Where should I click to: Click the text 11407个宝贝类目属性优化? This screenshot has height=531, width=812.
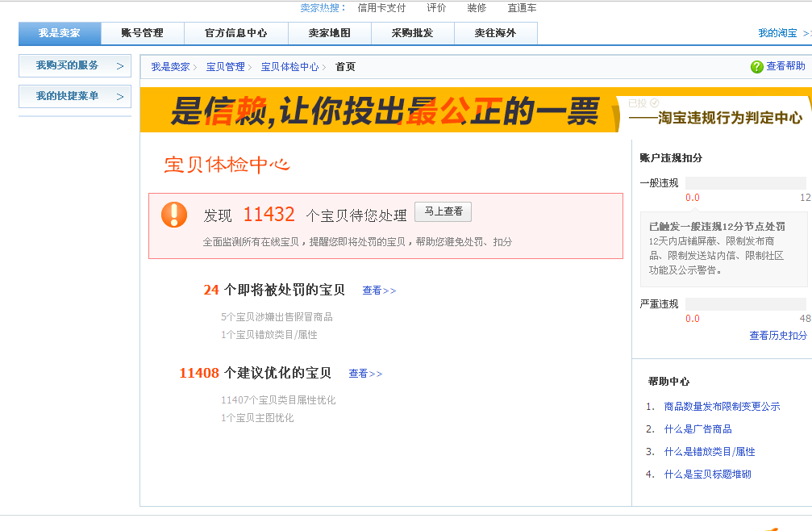pos(278,400)
